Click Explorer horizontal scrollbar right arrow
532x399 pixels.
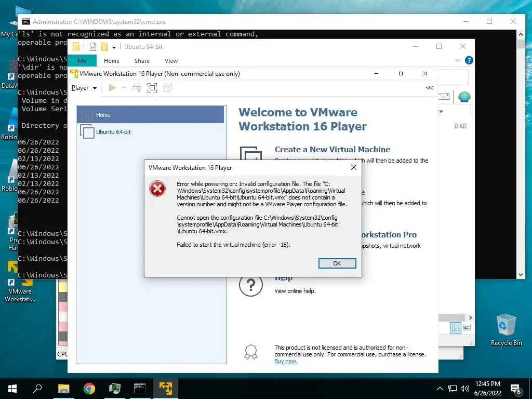click(x=470, y=317)
